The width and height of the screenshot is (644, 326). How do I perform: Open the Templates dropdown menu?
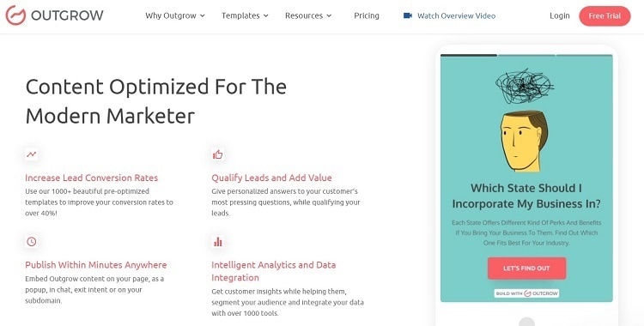[245, 15]
